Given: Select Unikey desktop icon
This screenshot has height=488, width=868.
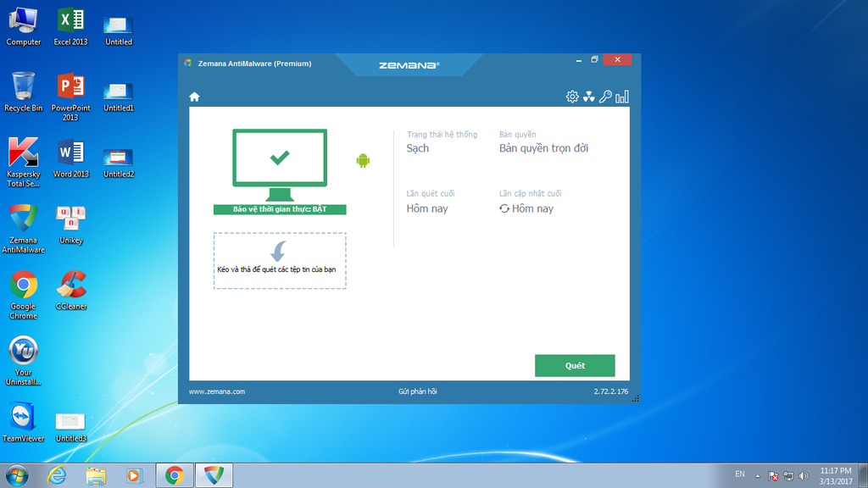Looking at the screenshot, I should click(71, 224).
